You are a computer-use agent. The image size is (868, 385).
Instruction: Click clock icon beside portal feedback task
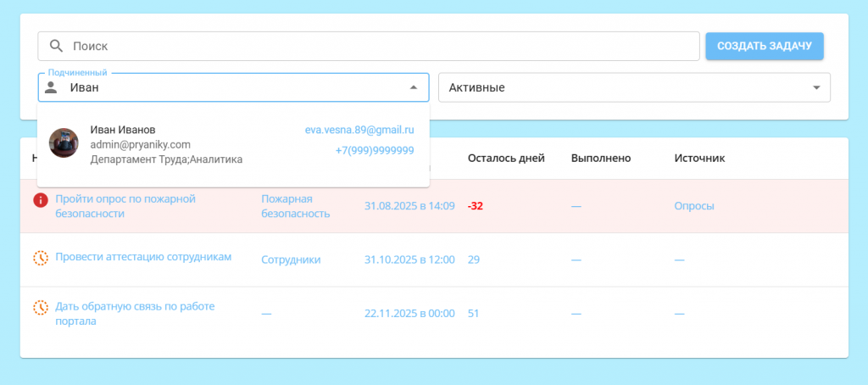tap(40, 307)
